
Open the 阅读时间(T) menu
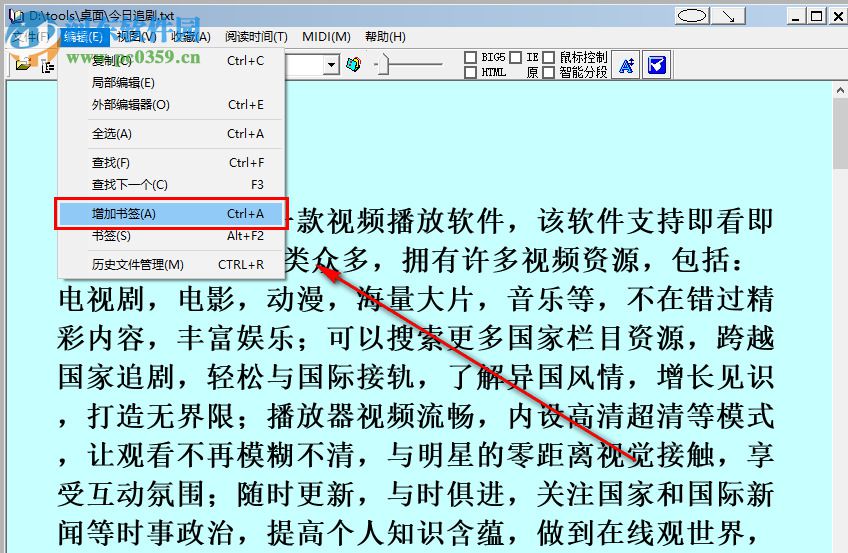(256, 37)
